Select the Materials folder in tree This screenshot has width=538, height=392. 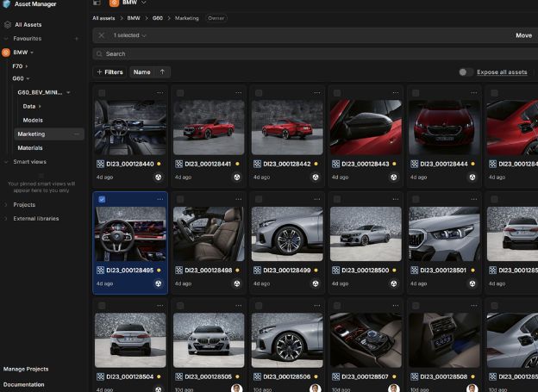coord(30,148)
